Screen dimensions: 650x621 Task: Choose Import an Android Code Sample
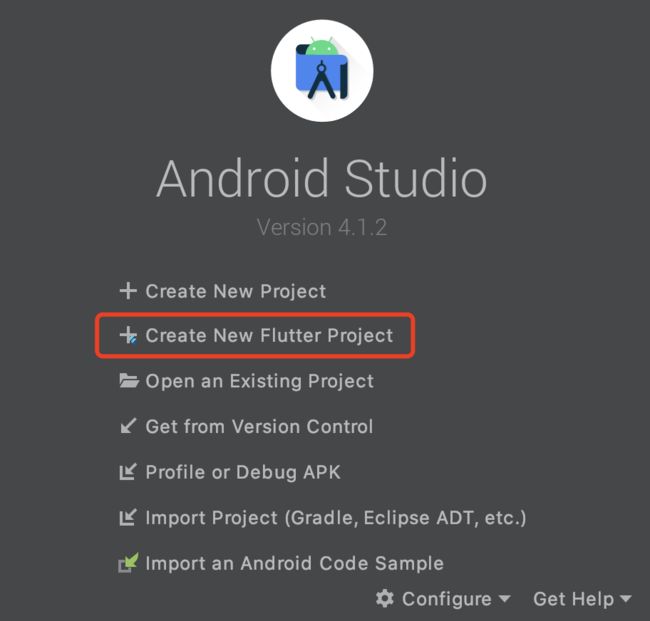click(x=294, y=563)
